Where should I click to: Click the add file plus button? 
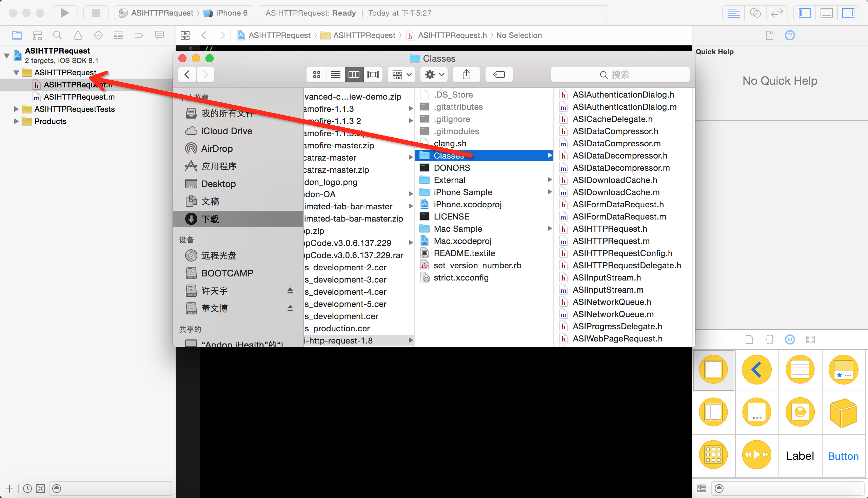click(9, 489)
